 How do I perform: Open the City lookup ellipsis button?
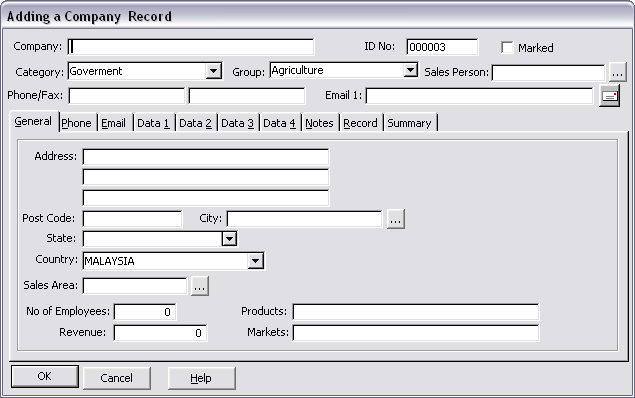[x=396, y=219]
